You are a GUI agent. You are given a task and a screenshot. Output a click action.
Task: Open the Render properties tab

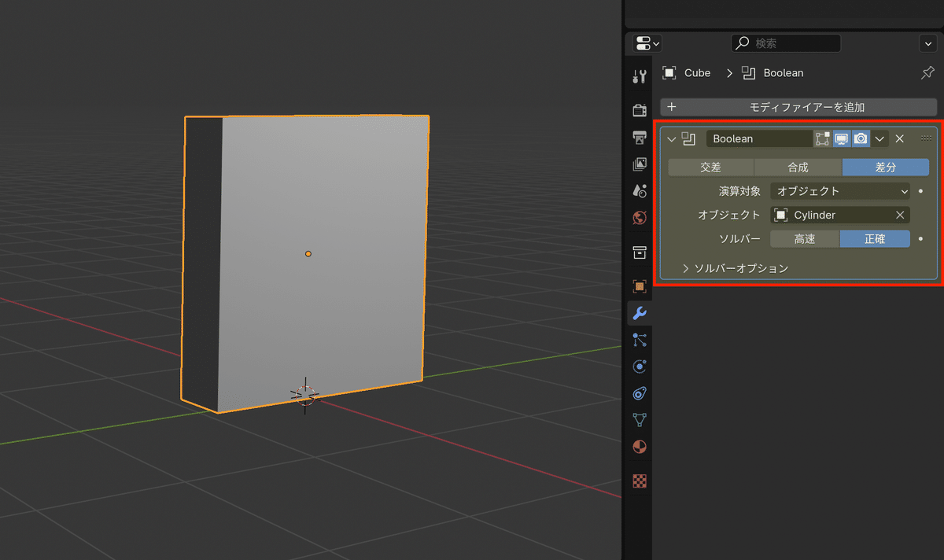coord(640,109)
